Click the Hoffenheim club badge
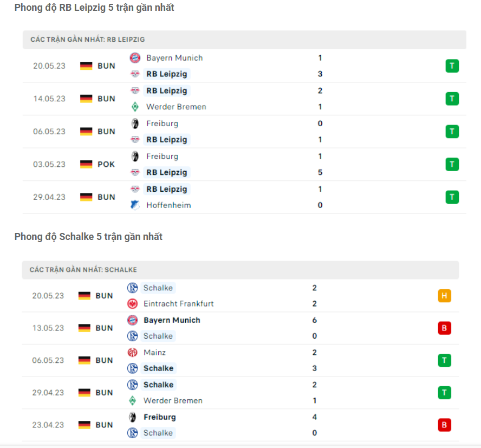481x448 pixels. tap(136, 205)
